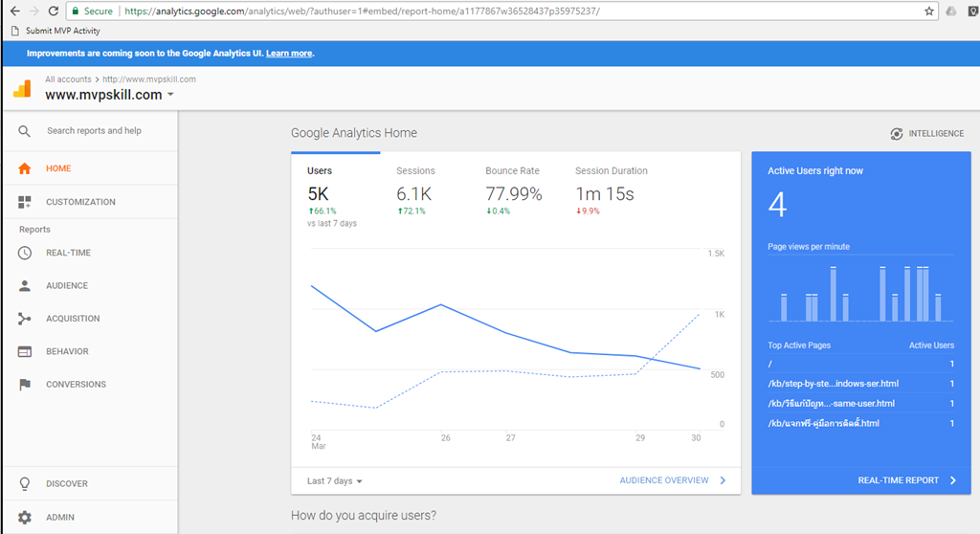
Task: Click the active users count 4
Action: [777, 205]
